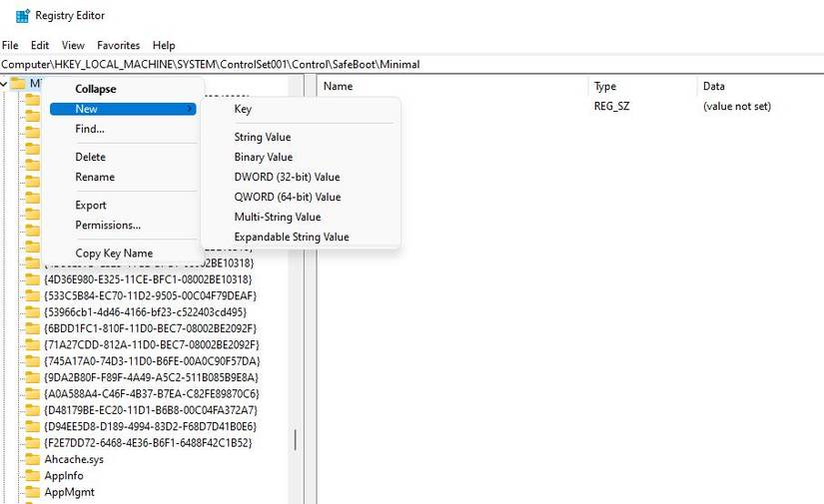Select key {53966cb1-4d46-4166-bf23-c522403cd495}
The height and width of the screenshot is (504, 824).
pos(146,311)
